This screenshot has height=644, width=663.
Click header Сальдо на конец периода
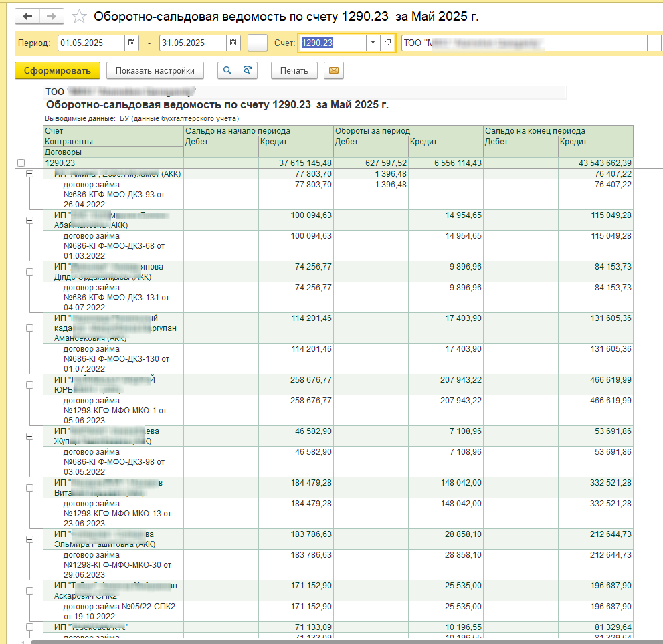click(x=558, y=131)
